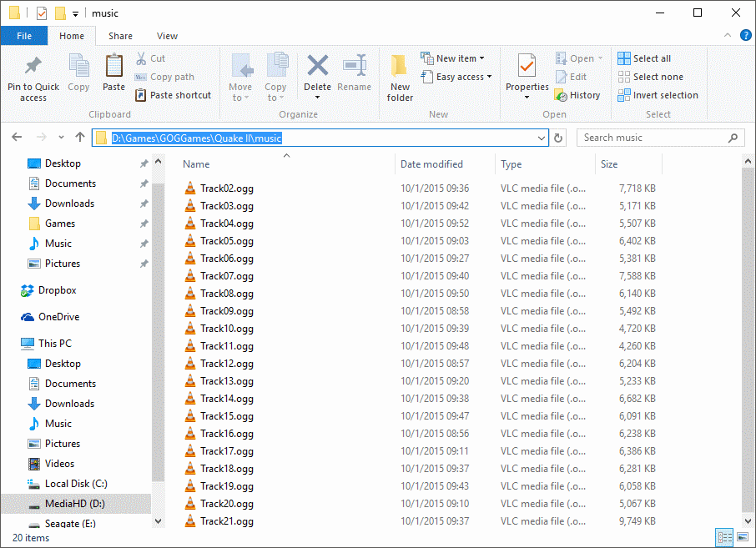Click file list scrollbar up arrow
Image resolution: width=756 pixels, height=548 pixels.
click(x=748, y=162)
